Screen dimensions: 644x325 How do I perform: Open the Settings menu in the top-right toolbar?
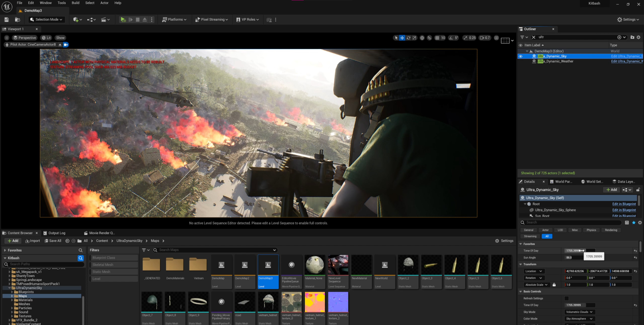pyautogui.click(x=628, y=19)
